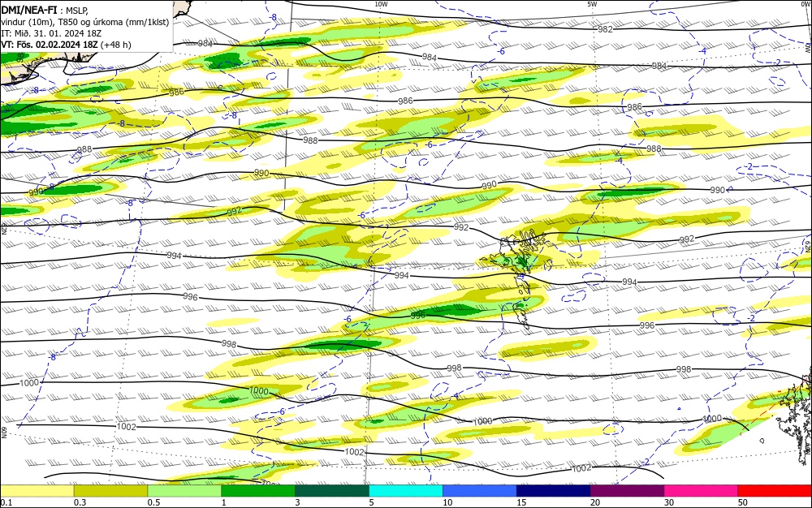Click the '30' legend value

pos(669,502)
